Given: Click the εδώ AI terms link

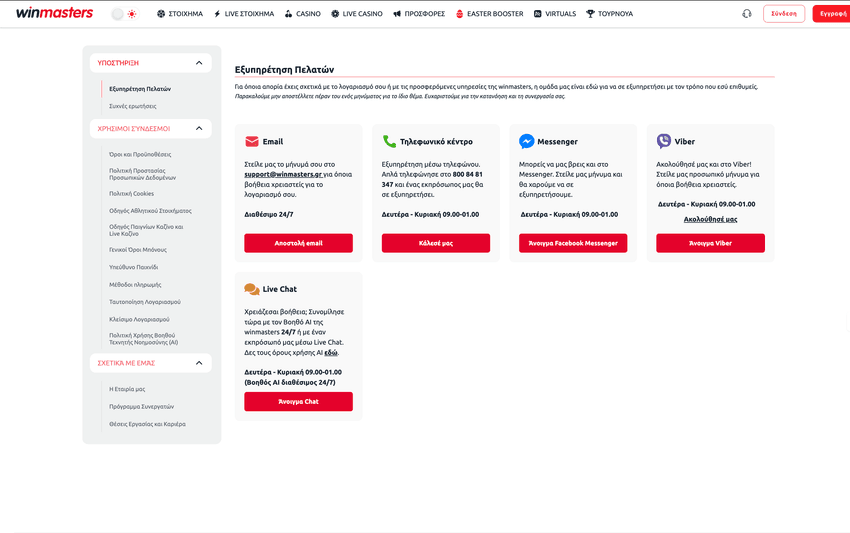Looking at the screenshot, I should 331,352.
